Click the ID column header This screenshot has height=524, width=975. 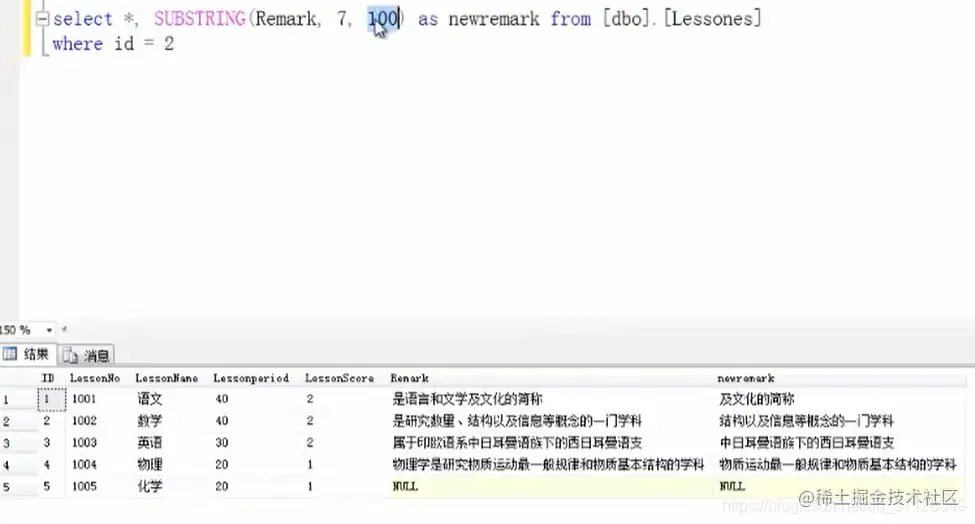[x=47, y=378]
